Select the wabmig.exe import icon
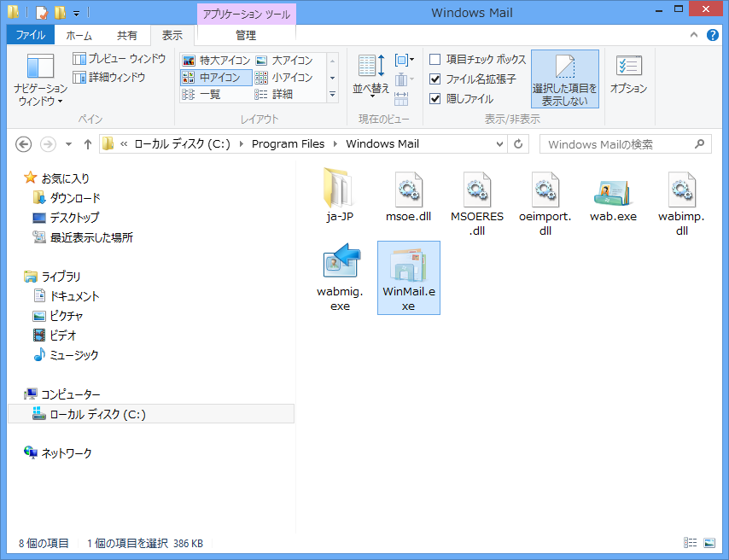The width and height of the screenshot is (729, 560). click(x=341, y=262)
